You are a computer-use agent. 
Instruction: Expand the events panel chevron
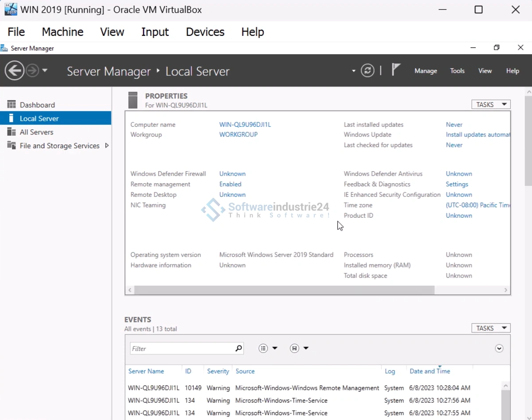click(499, 349)
